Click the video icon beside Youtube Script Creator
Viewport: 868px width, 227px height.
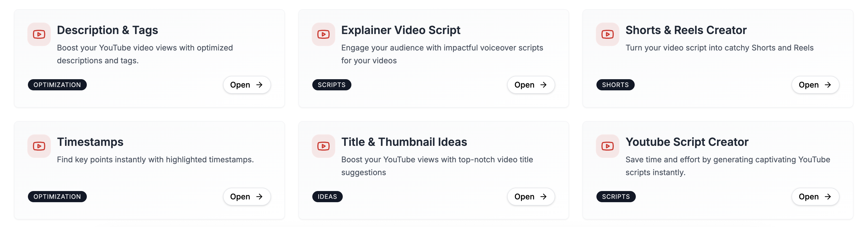click(x=607, y=146)
